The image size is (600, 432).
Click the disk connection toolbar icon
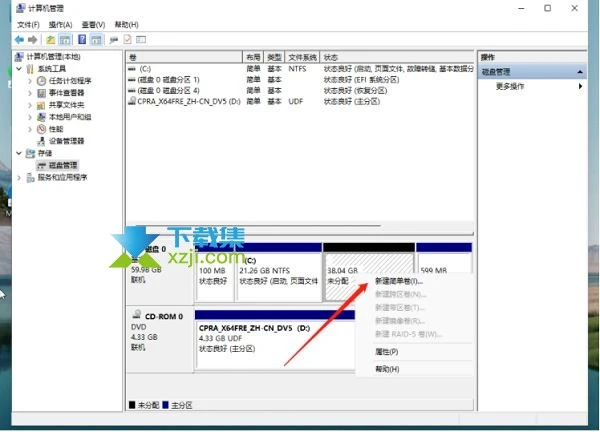[x=114, y=39]
